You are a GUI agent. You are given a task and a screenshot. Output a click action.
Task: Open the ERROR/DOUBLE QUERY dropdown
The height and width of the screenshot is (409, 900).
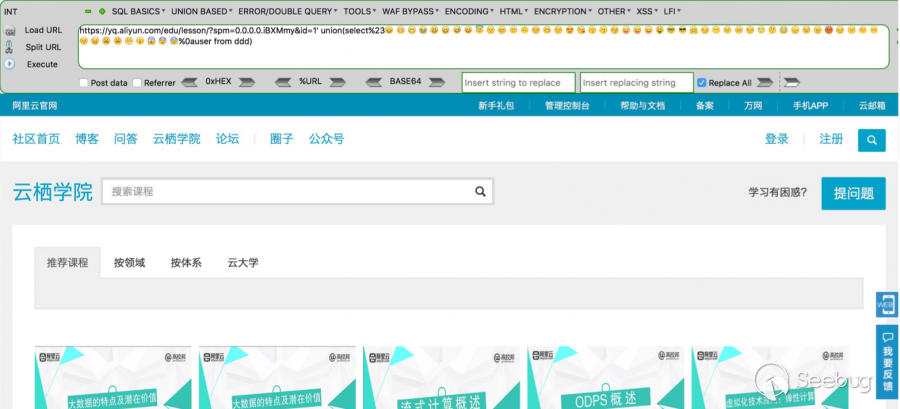288,11
